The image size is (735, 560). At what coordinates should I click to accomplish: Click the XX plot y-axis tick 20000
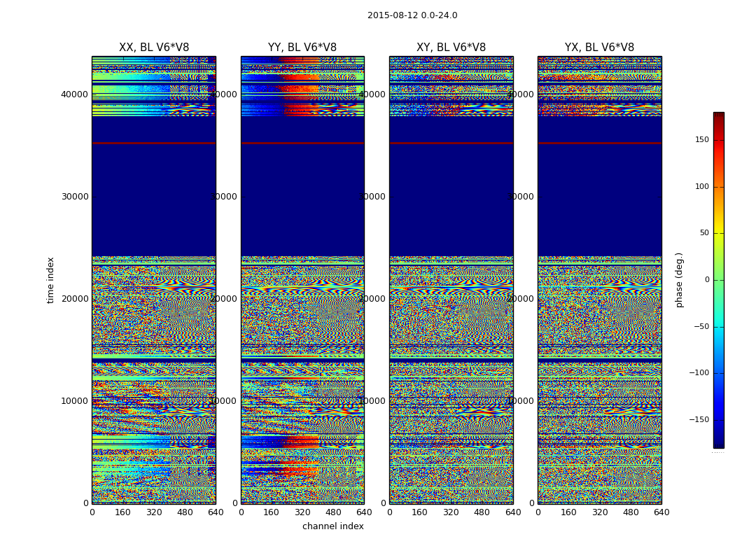(75, 298)
